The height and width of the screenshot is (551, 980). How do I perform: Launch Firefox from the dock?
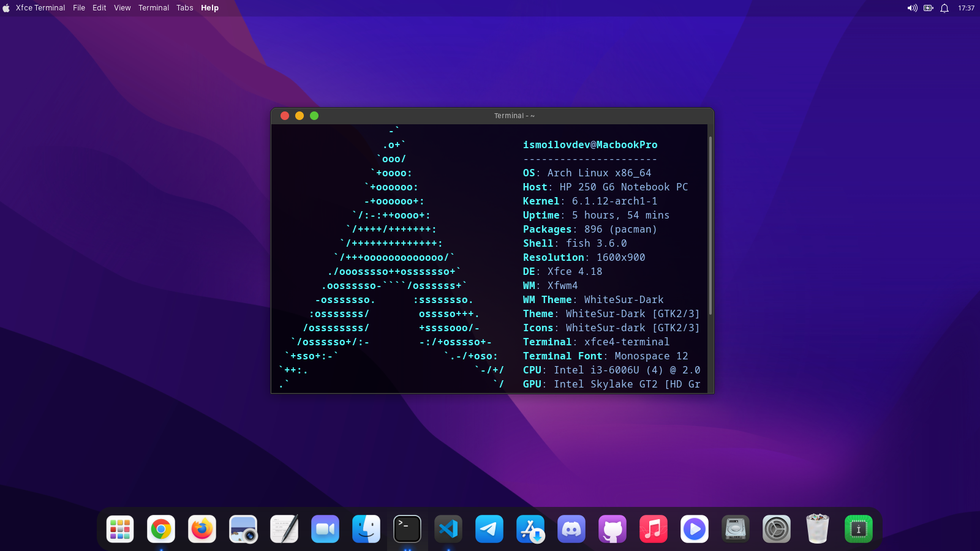pos(202,529)
